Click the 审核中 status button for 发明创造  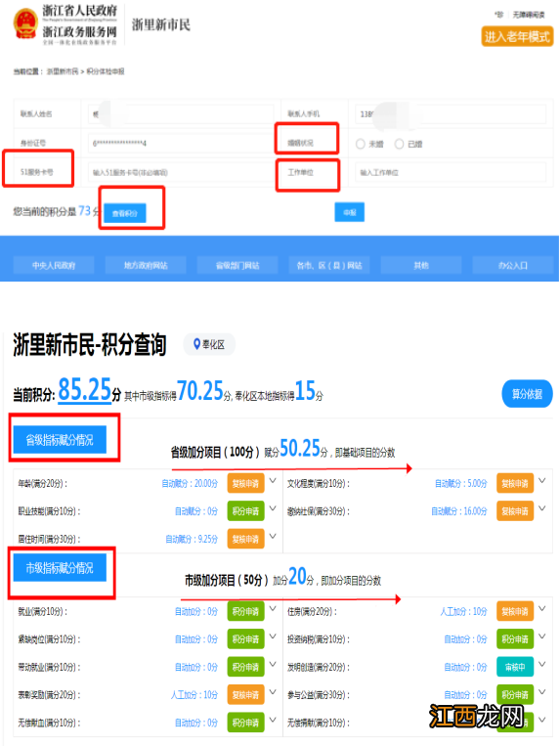click(x=515, y=667)
